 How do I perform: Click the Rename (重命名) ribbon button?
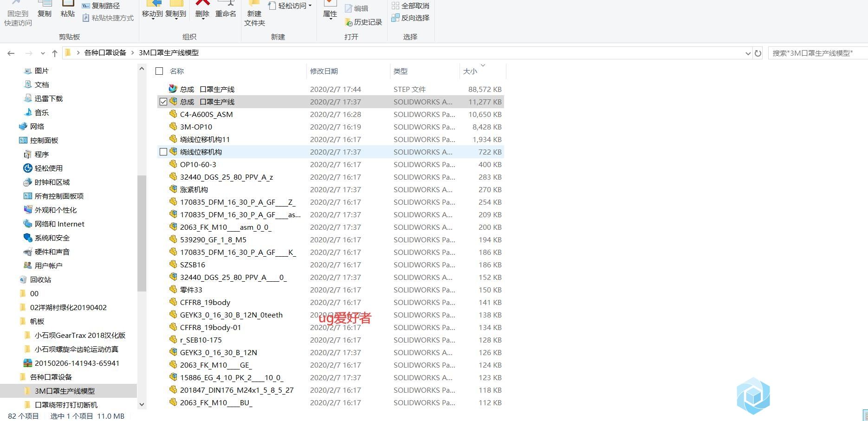tap(226, 9)
